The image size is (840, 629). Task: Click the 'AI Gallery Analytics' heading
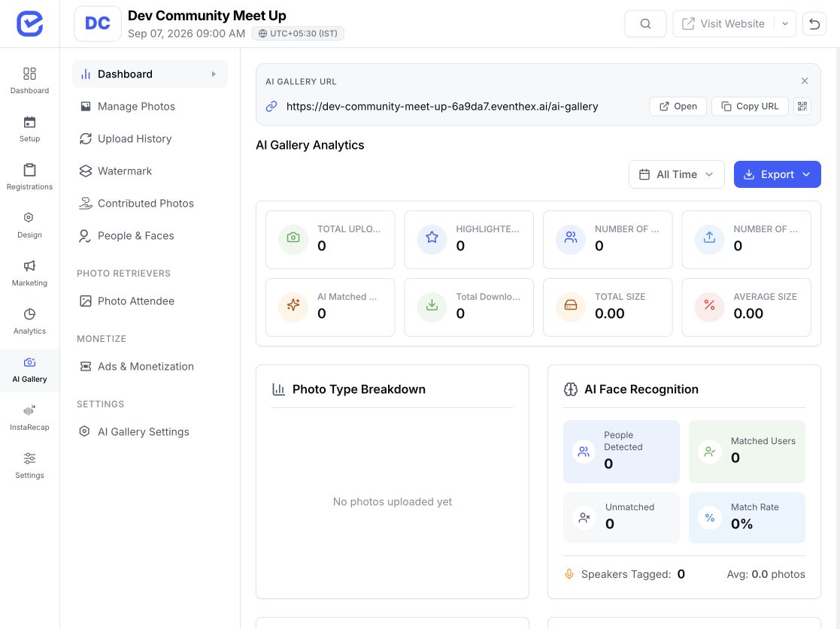click(310, 145)
